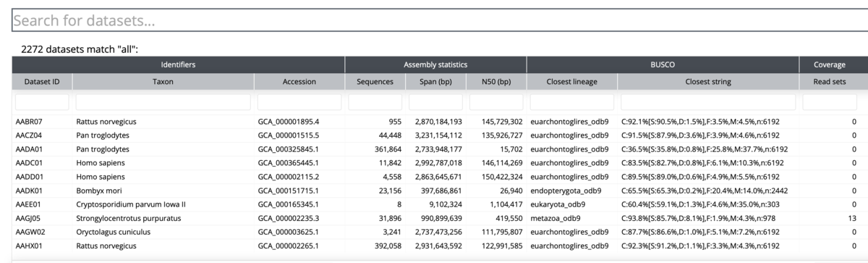The width and height of the screenshot is (868, 263).
Task: Select accession GCA_000002235.3
Action: coord(289,218)
